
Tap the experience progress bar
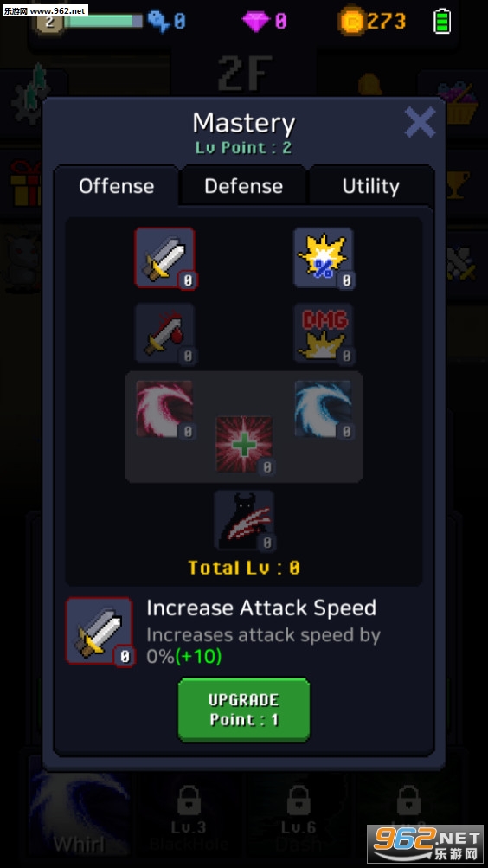104,22
